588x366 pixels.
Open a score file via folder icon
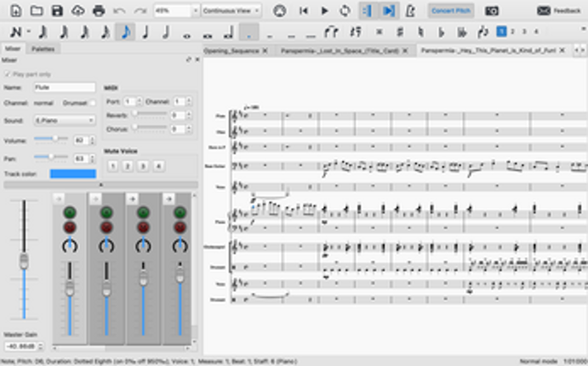[x=37, y=10]
